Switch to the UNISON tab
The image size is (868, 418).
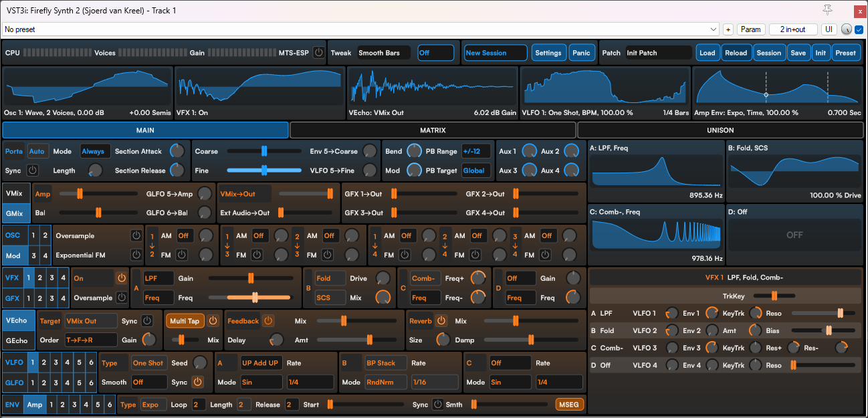(x=720, y=130)
